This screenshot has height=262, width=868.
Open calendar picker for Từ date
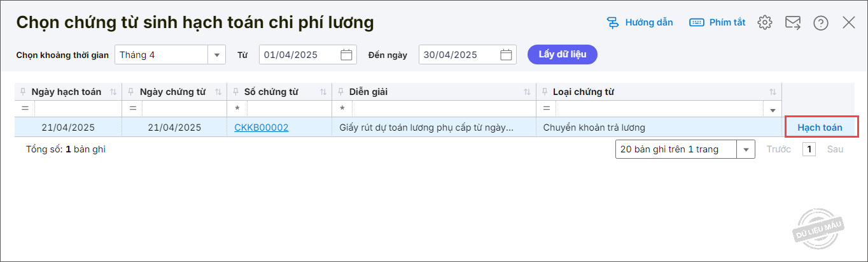click(x=346, y=55)
